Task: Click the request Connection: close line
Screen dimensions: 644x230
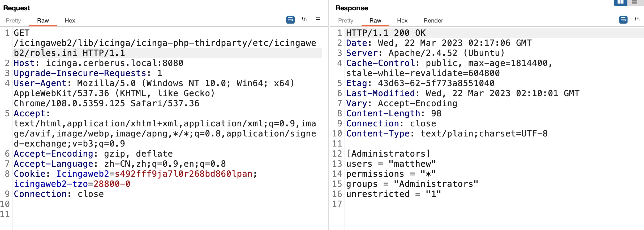Action: (59, 194)
